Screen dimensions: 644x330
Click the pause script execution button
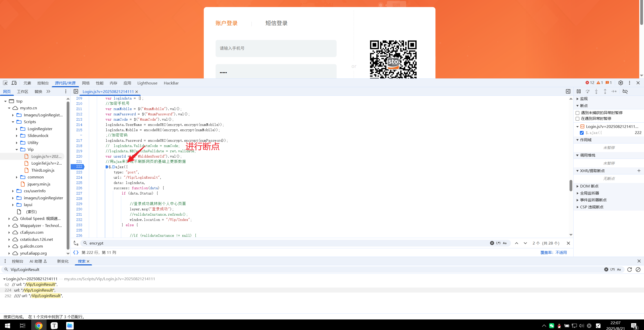(579, 91)
